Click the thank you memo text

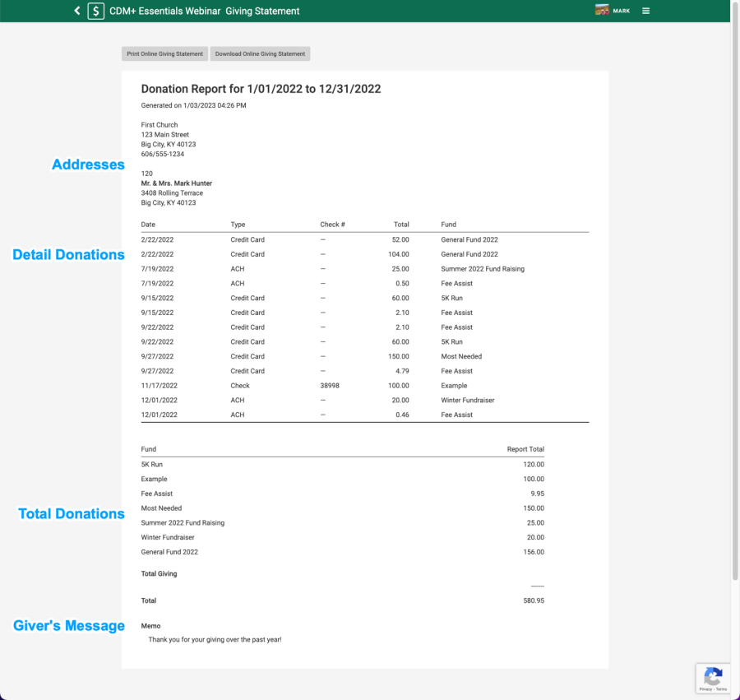(x=215, y=639)
